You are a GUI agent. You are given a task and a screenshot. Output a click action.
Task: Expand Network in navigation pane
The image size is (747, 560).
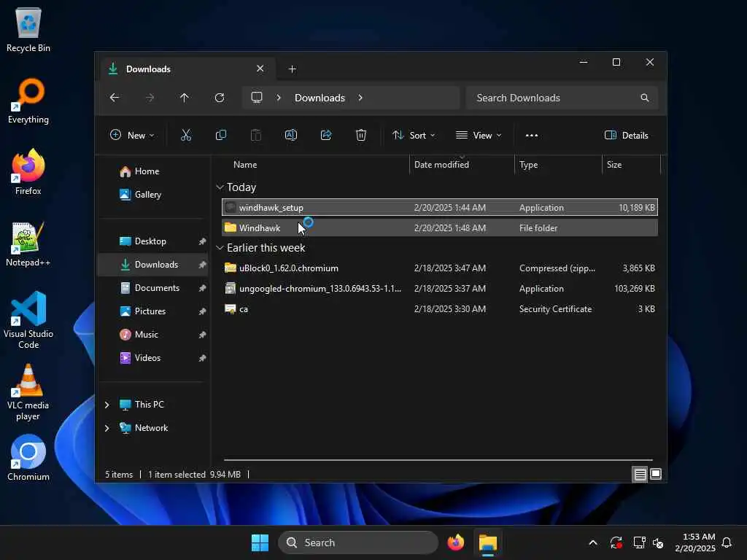point(107,427)
